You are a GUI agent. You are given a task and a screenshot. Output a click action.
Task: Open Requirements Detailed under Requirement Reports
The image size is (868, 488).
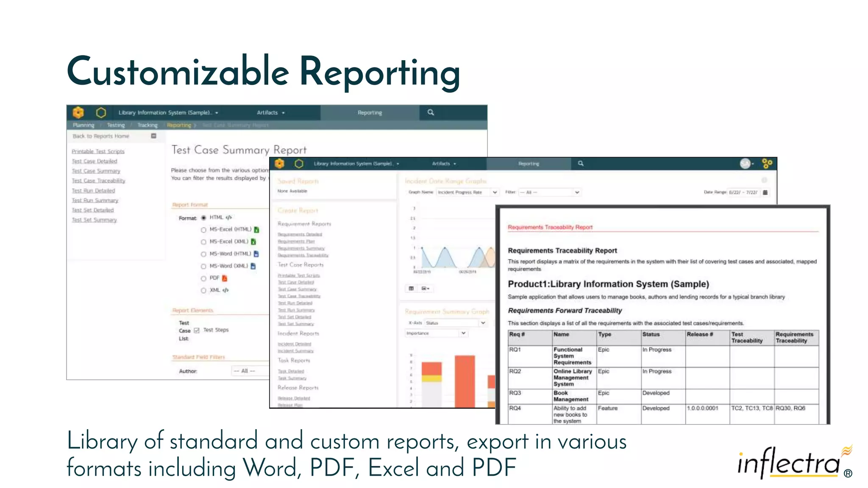[300, 234]
